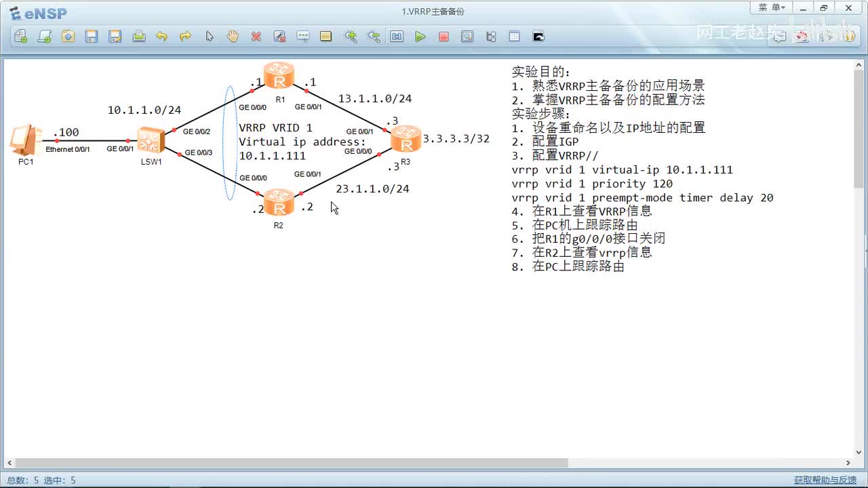Viewport: 868px width, 488px height.
Task: Click the fit-to-screen 1:1 icon
Action: click(x=397, y=37)
